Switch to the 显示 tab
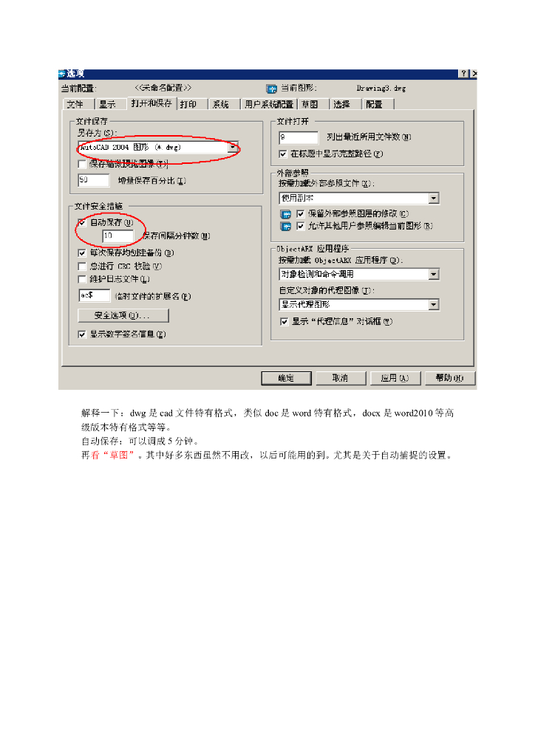The height and width of the screenshot is (756, 535). click(x=108, y=104)
